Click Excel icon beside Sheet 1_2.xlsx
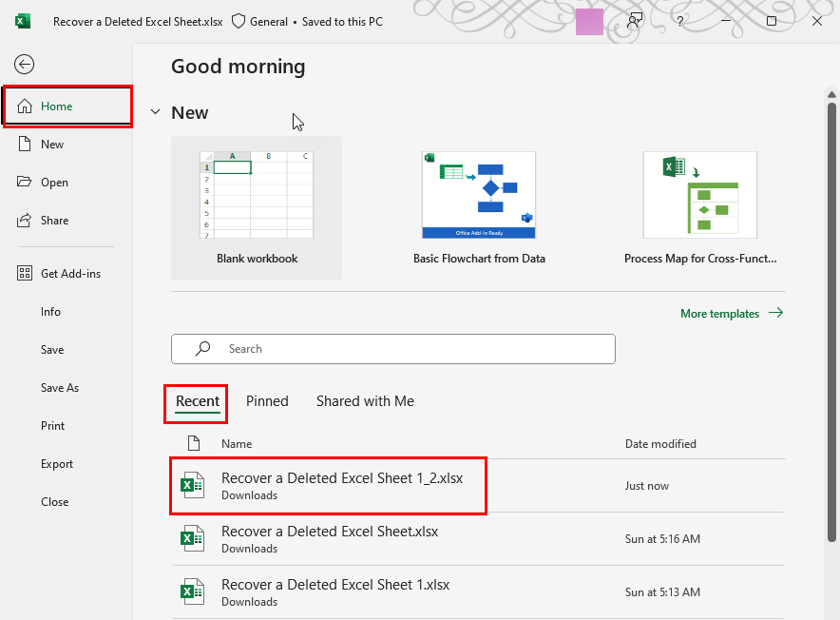 [192, 485]
